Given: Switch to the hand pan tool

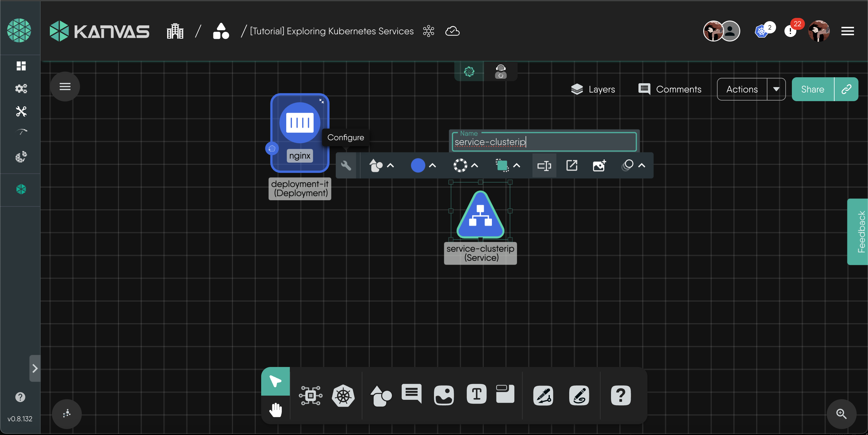Looking at the screenshot, I should point(276,410).
